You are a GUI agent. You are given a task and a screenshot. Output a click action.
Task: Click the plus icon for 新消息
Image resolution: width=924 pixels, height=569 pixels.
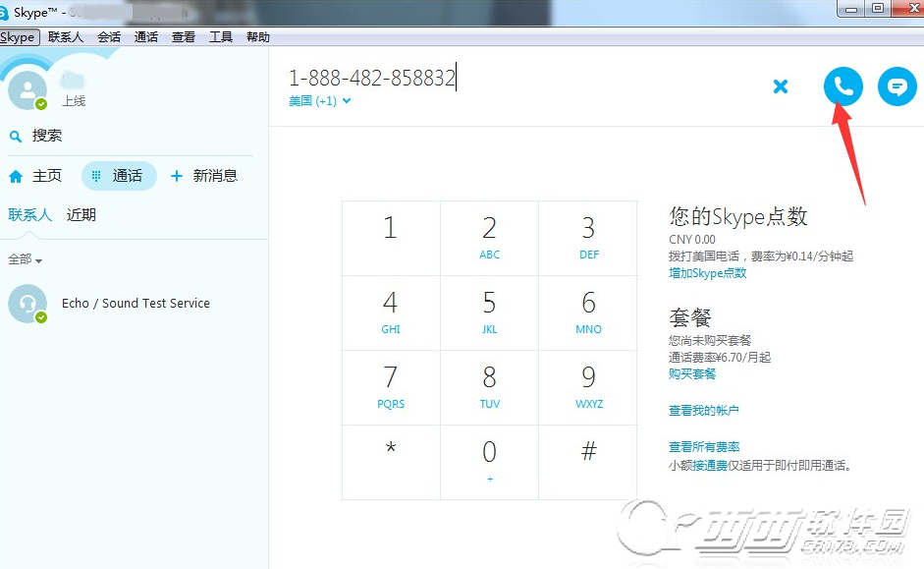[x=176, y=176]
